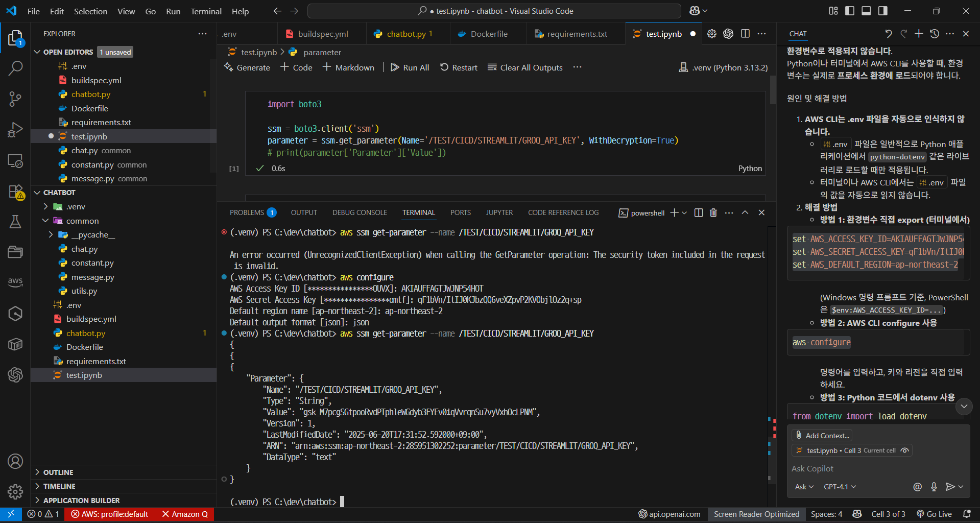This screenshot has width=980, height=523.
Task: Click Clear All Outputs
Action: (525, 67)
